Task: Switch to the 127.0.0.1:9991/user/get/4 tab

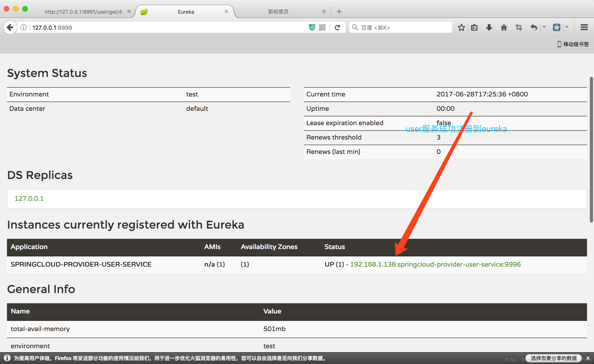Action: 83,12
